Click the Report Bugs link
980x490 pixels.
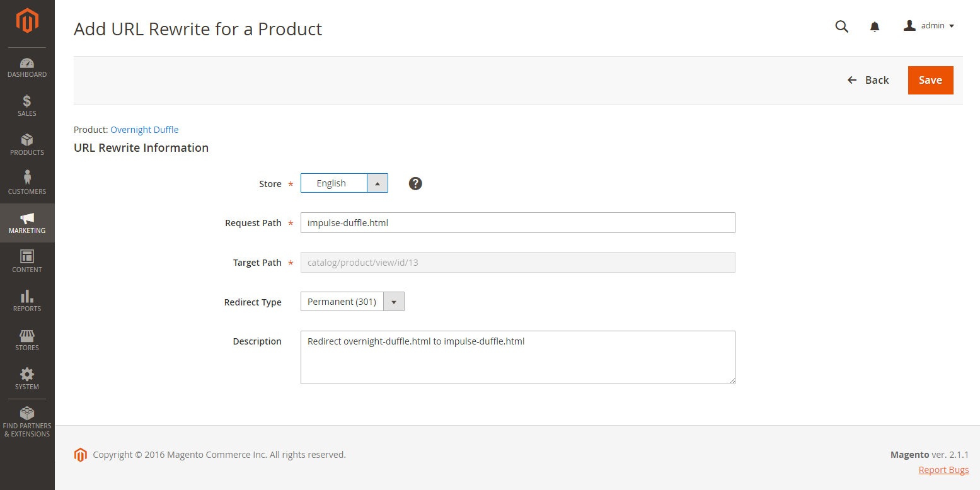943,470
